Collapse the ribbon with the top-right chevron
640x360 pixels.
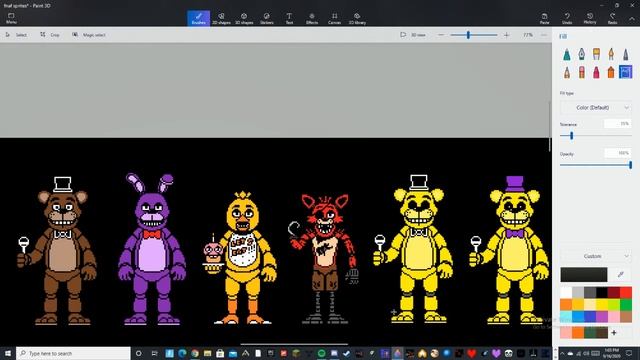pyautogui.click(x=632, y=19)
